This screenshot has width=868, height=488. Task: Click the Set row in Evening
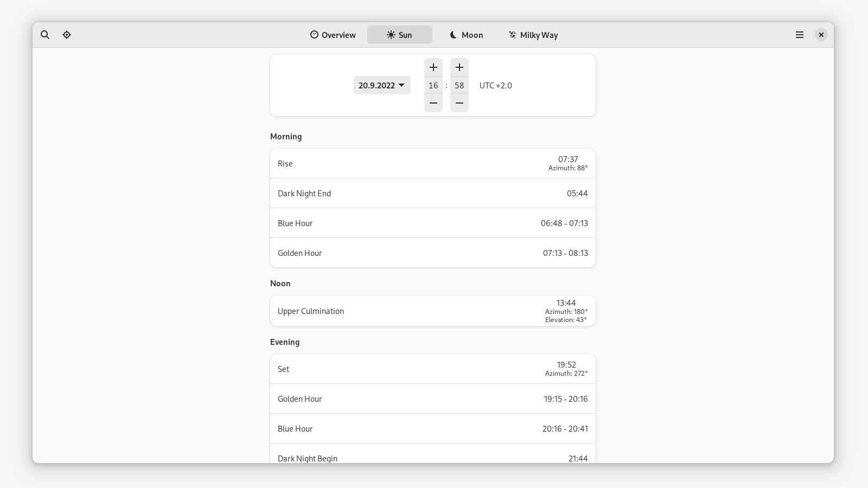432,369
